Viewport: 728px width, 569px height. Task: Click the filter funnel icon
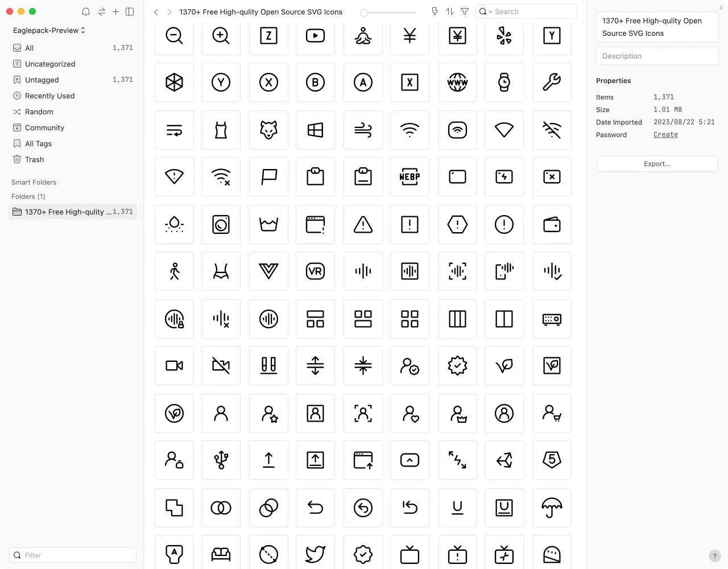click(465, 11)
